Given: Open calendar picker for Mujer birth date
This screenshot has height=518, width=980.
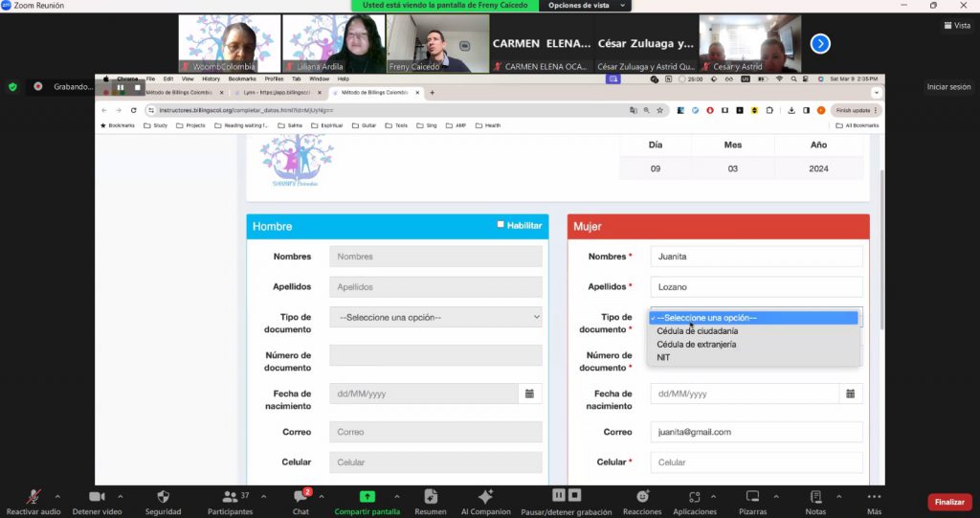Looking at the screenshot, I should coord(851,394).
